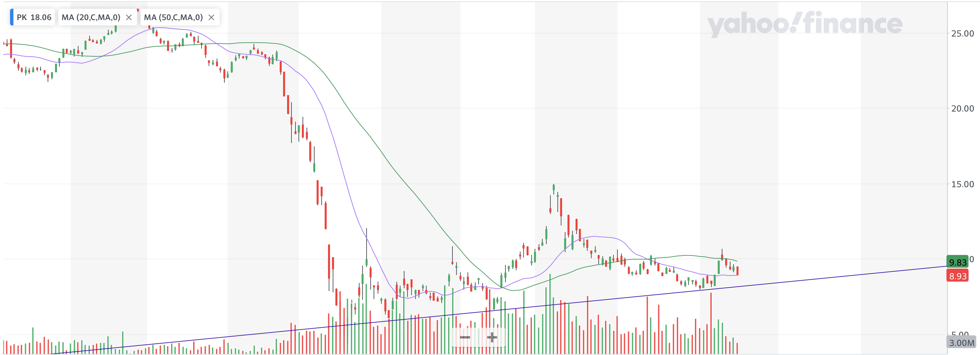Click the 15.00 y-axis label

click(x=962, y=184)
